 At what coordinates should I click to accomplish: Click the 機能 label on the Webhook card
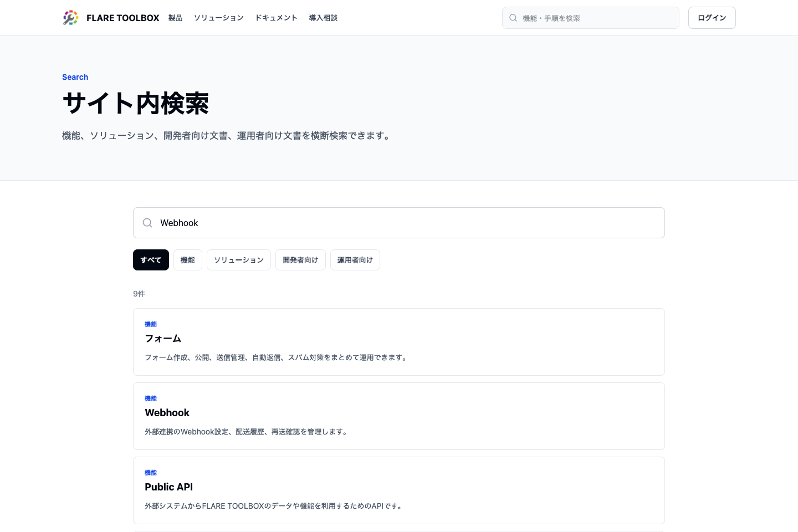pyautogui.click(x=151, y=398)
